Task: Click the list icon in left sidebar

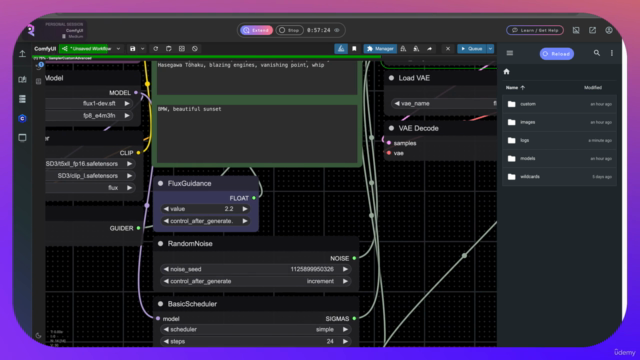Action: tap(22, 99)
